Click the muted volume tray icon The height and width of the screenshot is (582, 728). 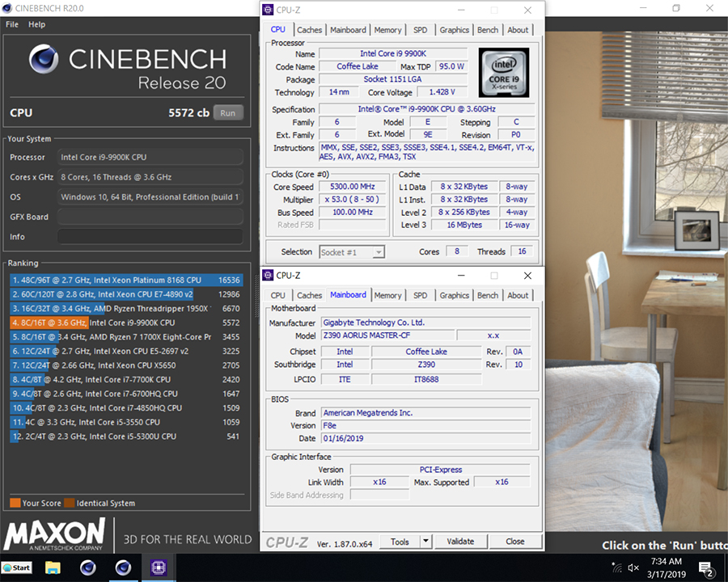633,568
